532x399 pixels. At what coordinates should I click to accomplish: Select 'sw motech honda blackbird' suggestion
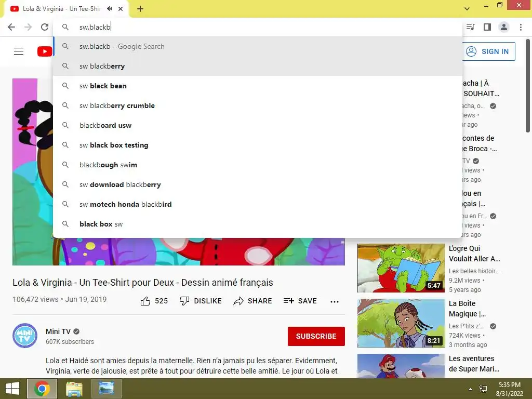tap(258, 204)
